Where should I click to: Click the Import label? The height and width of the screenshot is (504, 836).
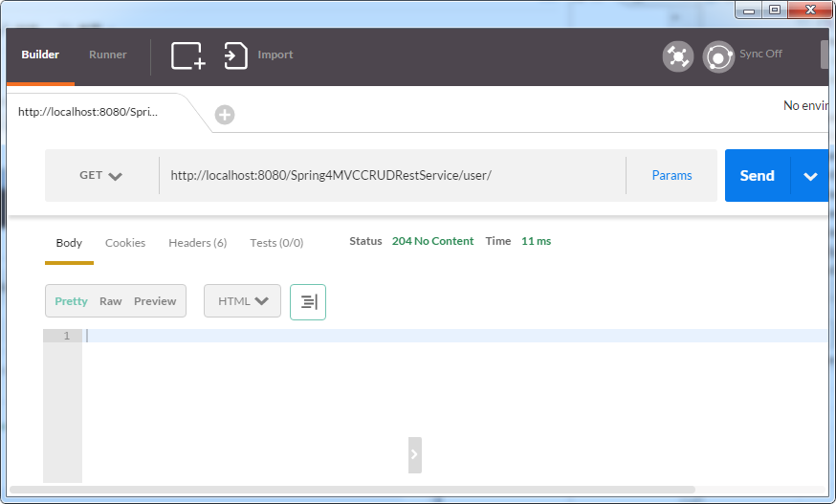275,55
